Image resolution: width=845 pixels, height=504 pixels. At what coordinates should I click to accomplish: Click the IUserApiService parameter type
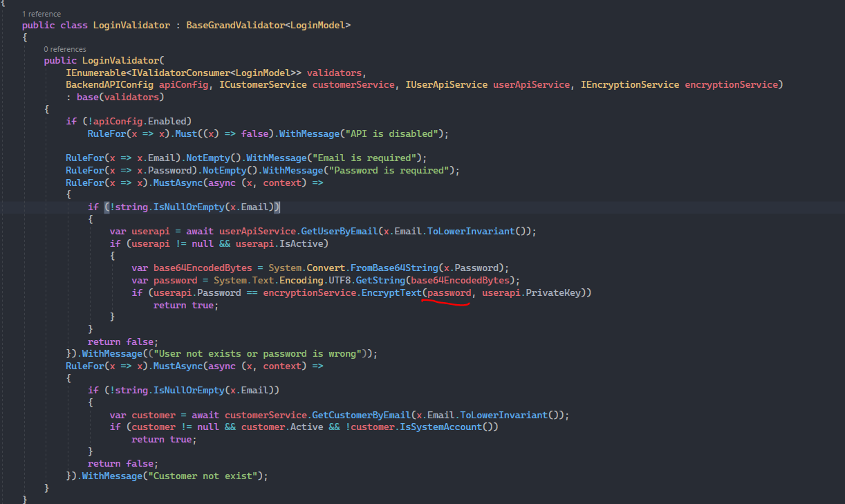click(x=446, y=84)
